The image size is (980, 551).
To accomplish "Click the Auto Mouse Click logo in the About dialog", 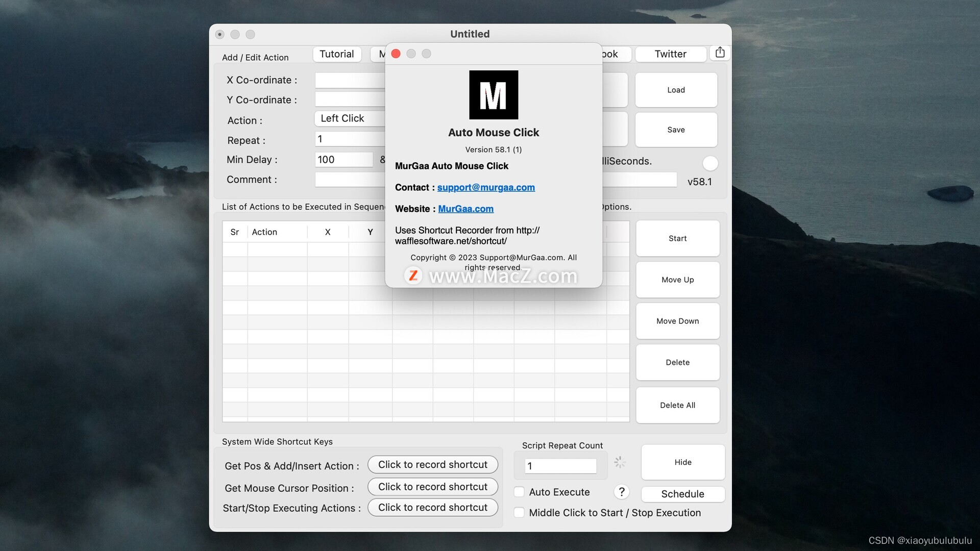I will [x=493, y=95].
